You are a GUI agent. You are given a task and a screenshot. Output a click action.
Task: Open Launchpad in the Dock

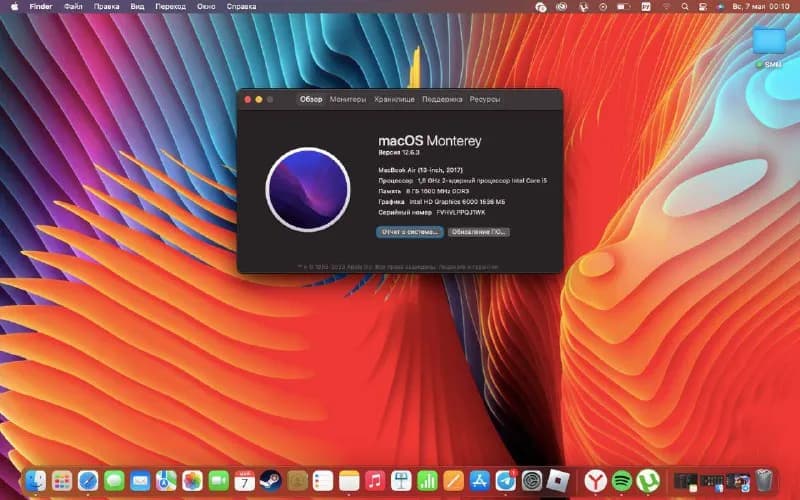62,481
